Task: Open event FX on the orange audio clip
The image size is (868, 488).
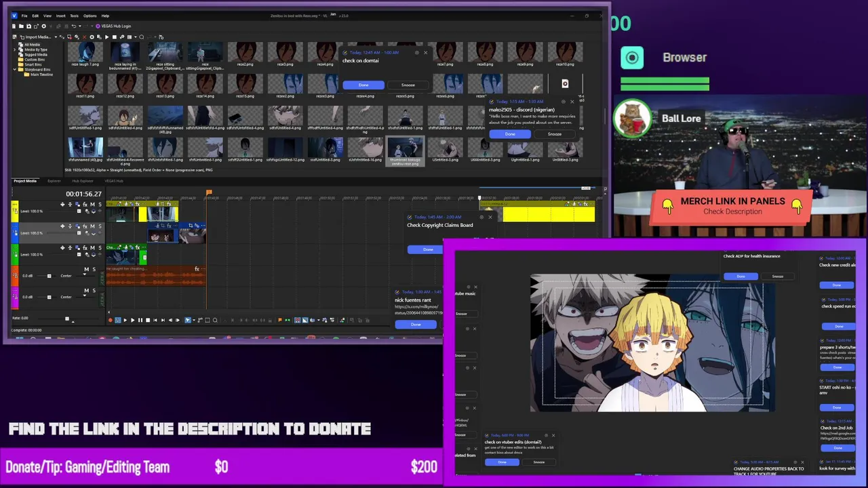Action: click(197, 269)
